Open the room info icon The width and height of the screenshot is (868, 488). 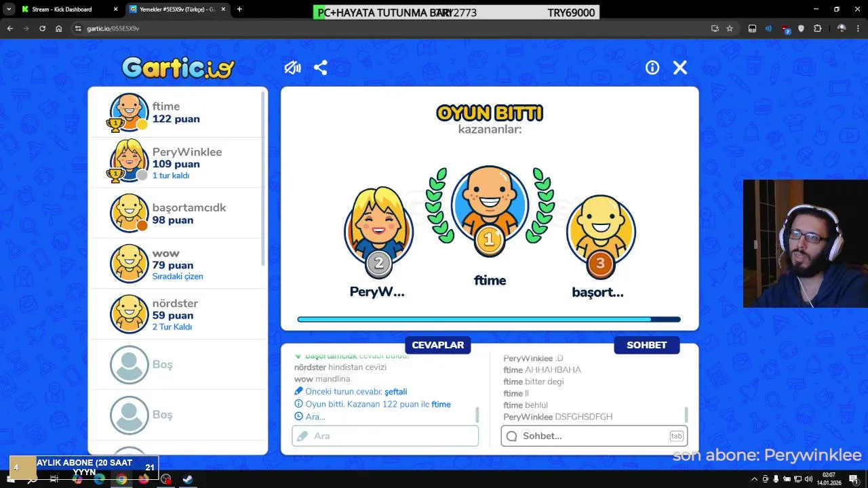pos(652,68)
